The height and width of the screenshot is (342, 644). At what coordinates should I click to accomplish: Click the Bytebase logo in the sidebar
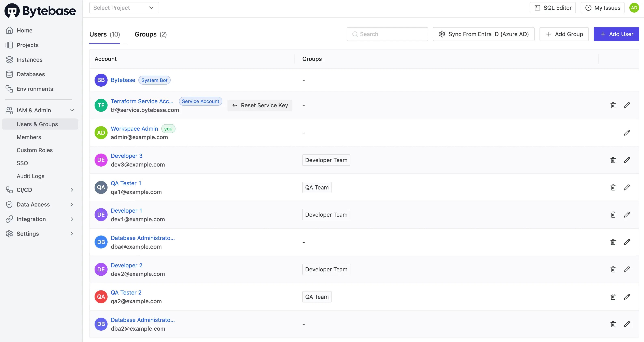tap(40, 11)
